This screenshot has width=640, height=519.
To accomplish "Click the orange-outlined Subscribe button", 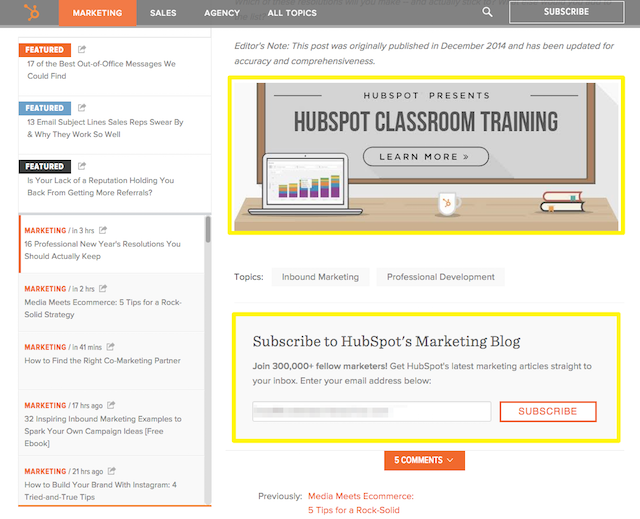I will [x=548, y=411].
